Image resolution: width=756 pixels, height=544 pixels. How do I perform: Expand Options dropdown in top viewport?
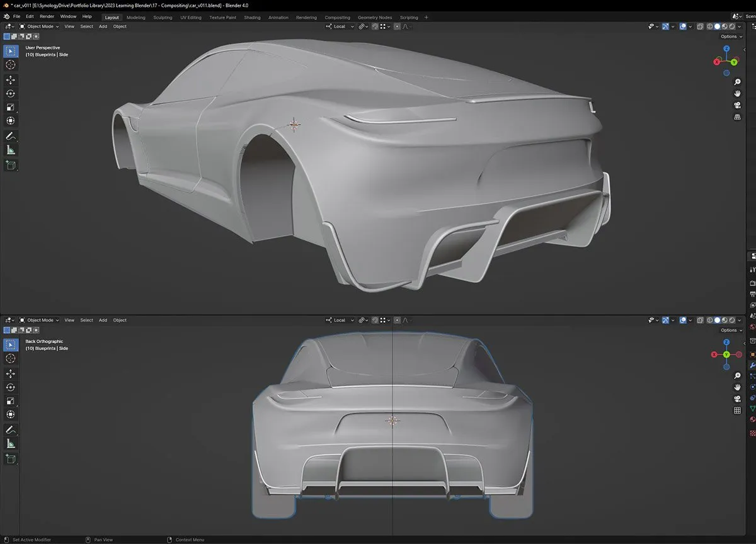[730, 37]
